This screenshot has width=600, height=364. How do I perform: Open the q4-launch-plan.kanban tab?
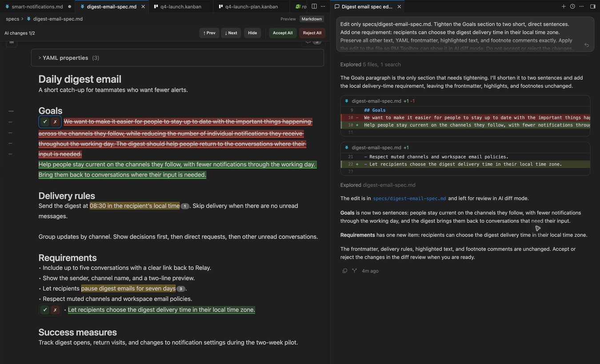click(x=252, y=7)
